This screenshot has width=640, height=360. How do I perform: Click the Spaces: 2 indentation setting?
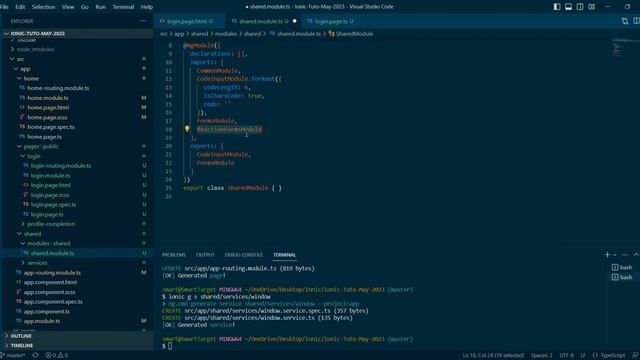pyautogui.click(x=541, y=356)
